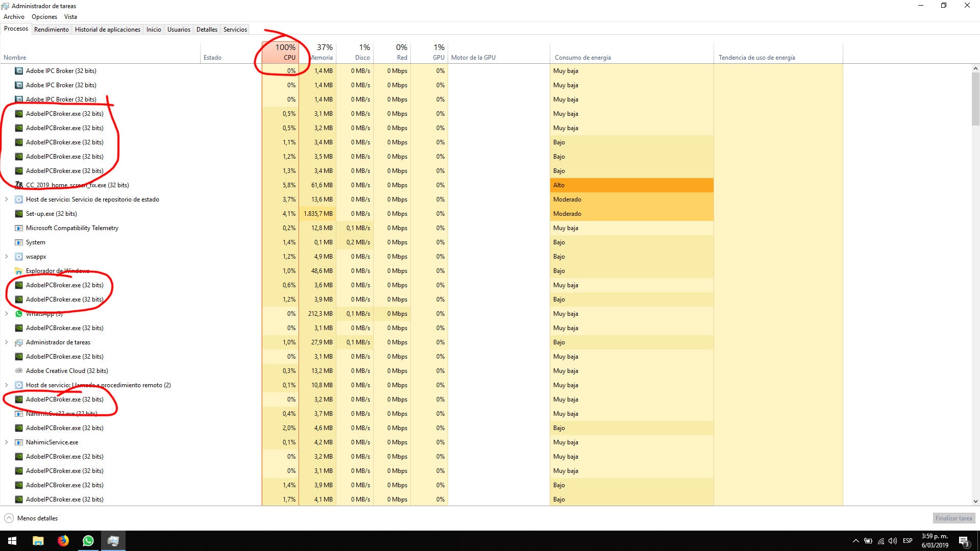Open the notification center icon
Image resolution: width=980 pixels, height=551 pixels.
point(964,541)
